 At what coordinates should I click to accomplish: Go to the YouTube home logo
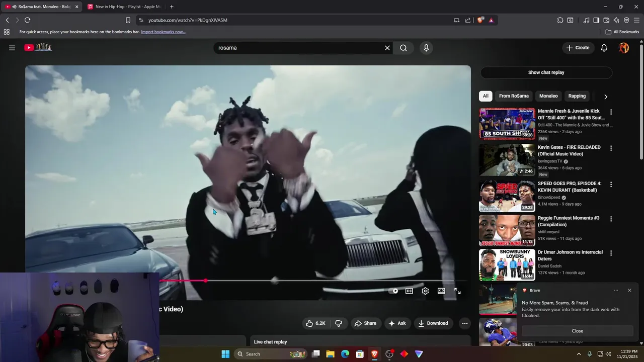point(38,47)
